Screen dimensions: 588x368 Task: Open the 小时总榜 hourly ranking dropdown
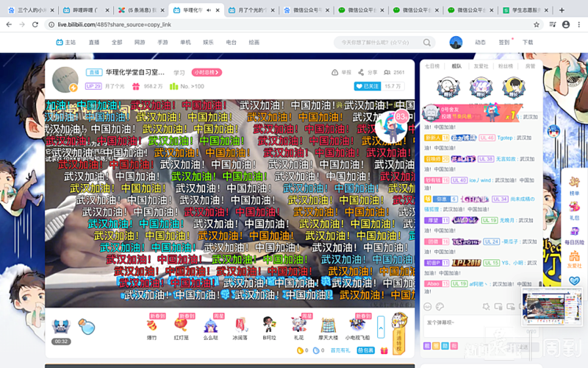[x=207, y=73]
